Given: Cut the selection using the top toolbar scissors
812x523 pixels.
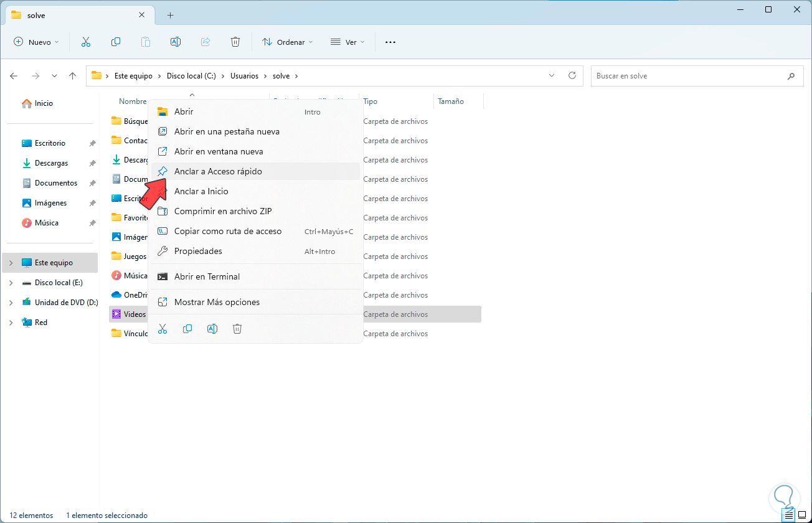Looking at the screenshot, I should [86, 42].
